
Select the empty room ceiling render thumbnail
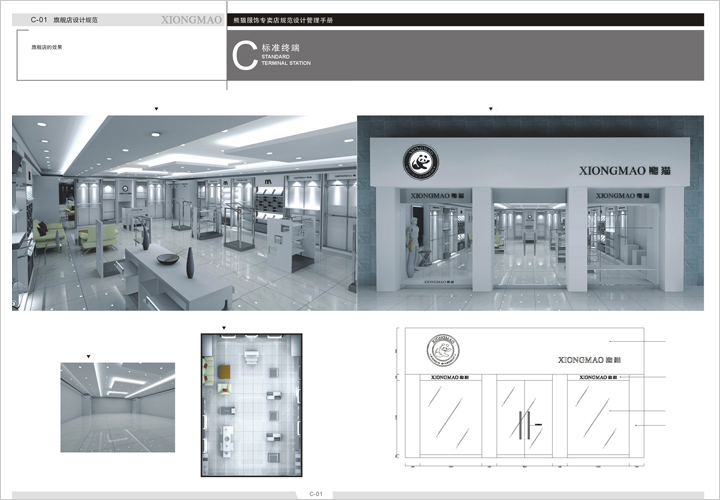pyautogui.click(x=118, y=407)
